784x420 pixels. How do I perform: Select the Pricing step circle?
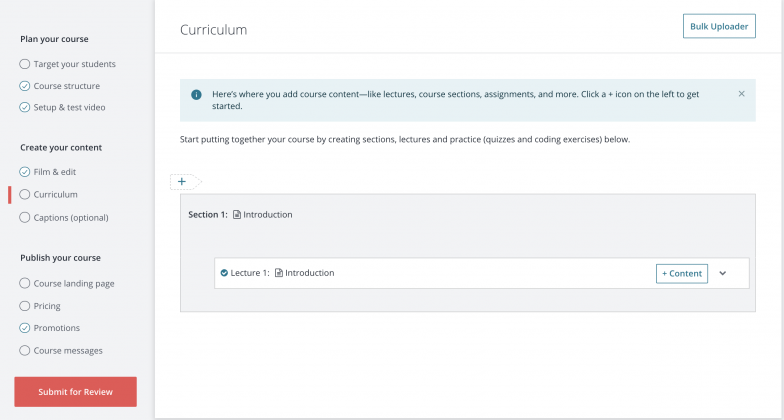[x=24, y=306]
